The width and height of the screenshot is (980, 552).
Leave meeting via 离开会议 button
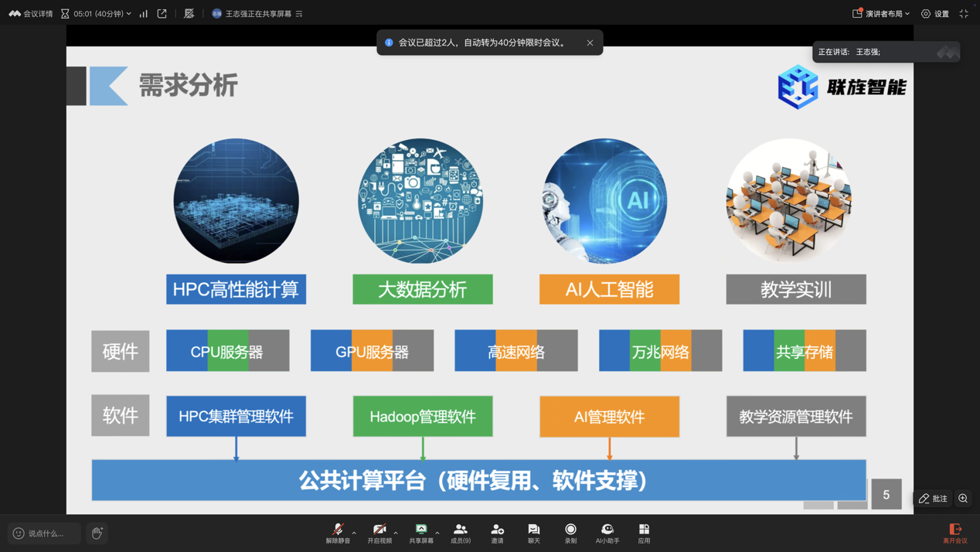coord(955,533)
